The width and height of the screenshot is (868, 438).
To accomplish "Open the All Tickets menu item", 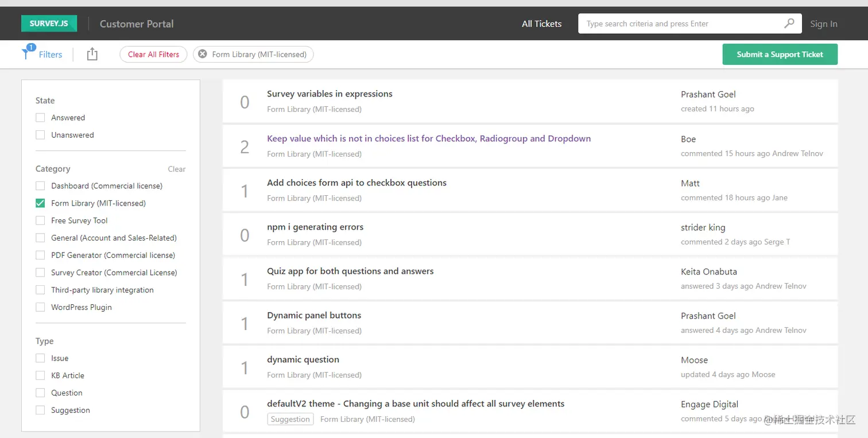I will pos(541,24).
